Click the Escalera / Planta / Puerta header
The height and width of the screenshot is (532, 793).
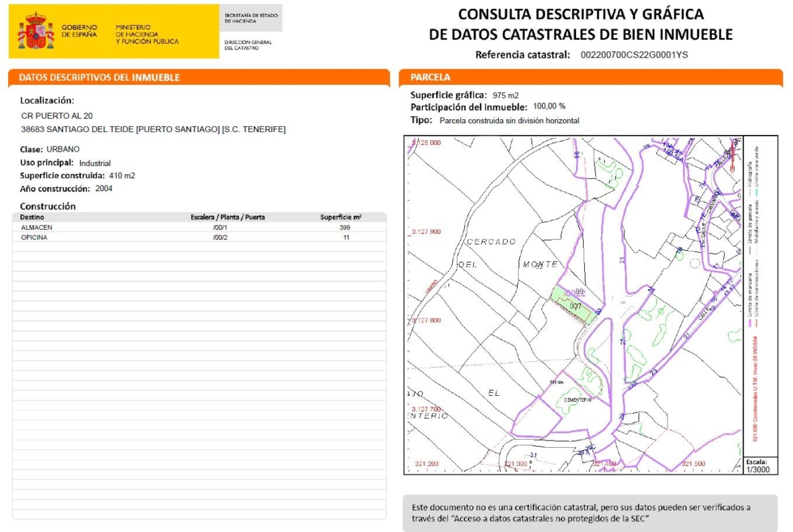coord(228,218)
